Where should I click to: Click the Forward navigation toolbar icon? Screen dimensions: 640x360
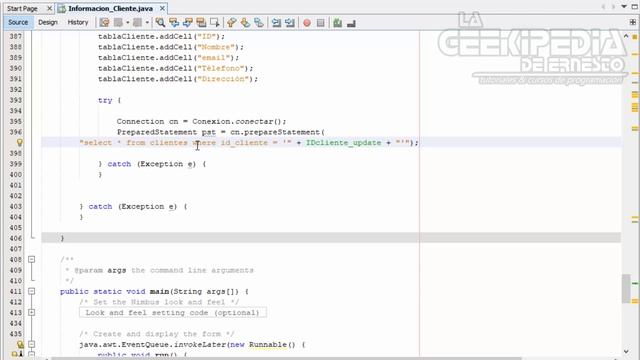point(138,23)
